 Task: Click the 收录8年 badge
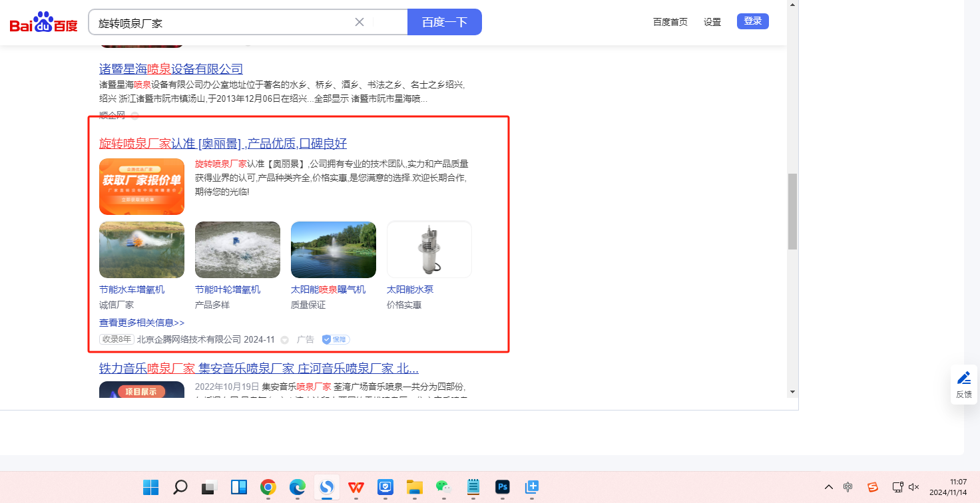tap(117, 339)
